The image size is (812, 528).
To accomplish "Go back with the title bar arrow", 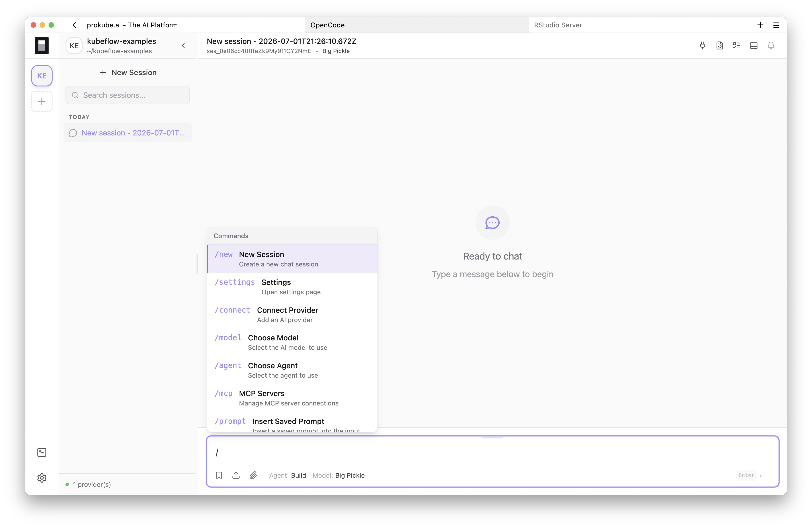I will coord(74,25).
